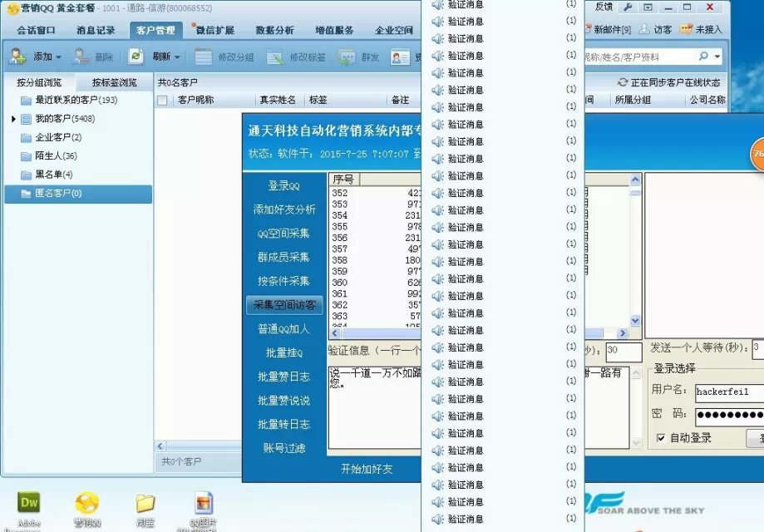The image size is (764, 532).
Task: Click the 添加 (add customer) toolbar icon
Action: coord(18,57)
